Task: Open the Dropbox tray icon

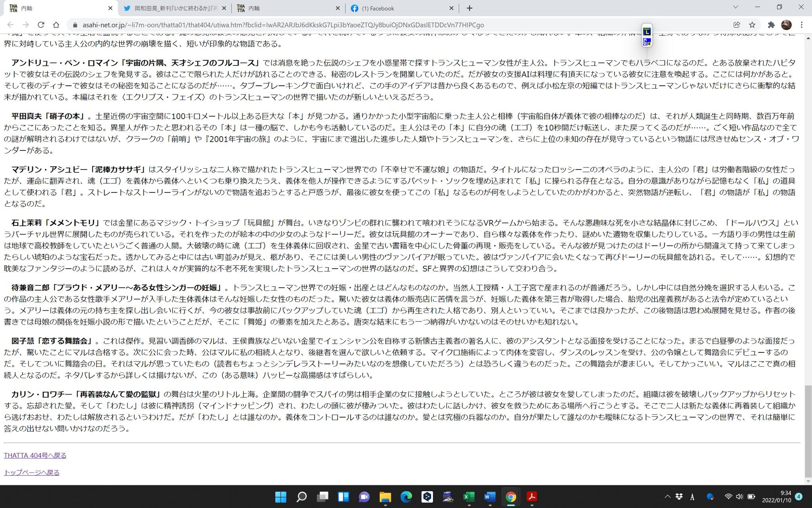Action: tap(679, 497)
